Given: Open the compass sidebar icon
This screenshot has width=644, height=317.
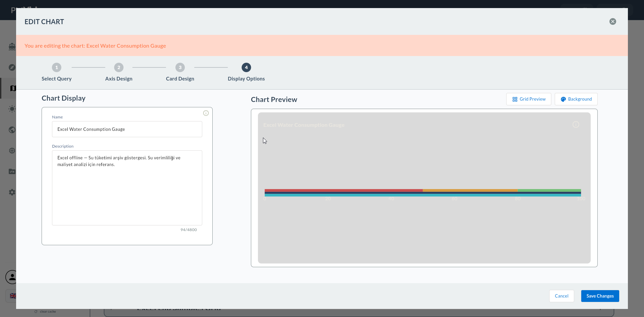Looking at the screenshot, I should tap(12, 67).
